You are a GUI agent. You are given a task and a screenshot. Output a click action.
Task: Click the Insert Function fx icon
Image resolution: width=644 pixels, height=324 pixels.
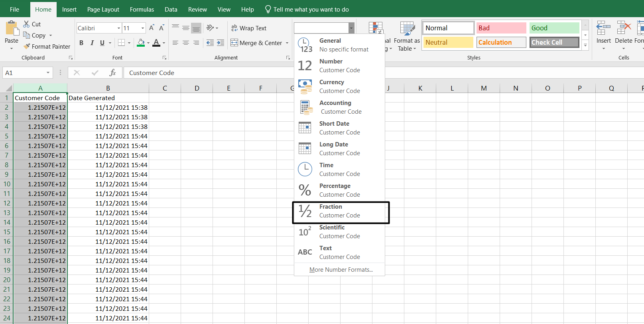pos(112,73)
